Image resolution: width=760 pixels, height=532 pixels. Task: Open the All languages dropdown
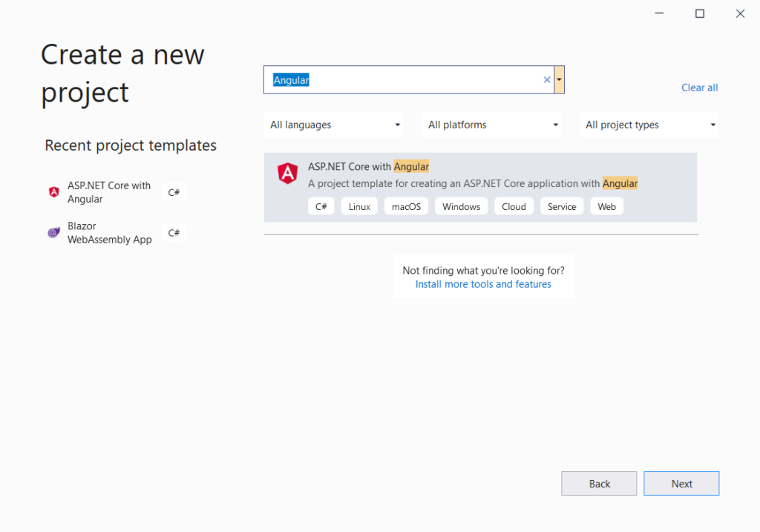(334, 125)
